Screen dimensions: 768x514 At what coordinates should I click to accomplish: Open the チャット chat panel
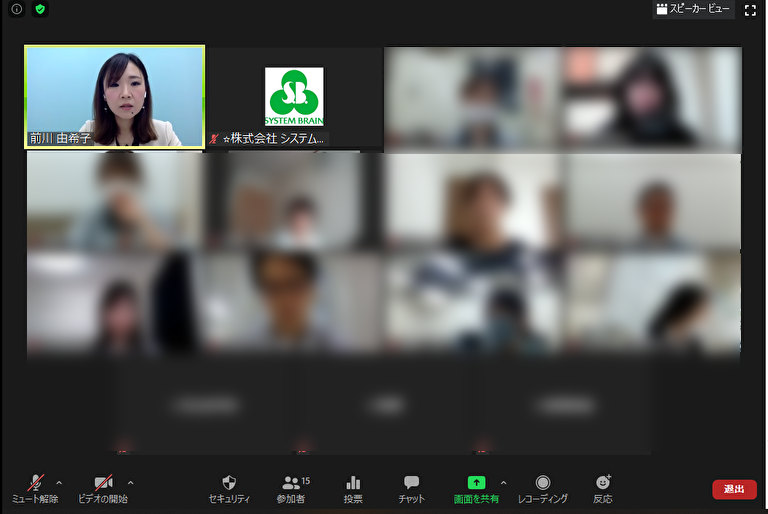click(411, 488)
